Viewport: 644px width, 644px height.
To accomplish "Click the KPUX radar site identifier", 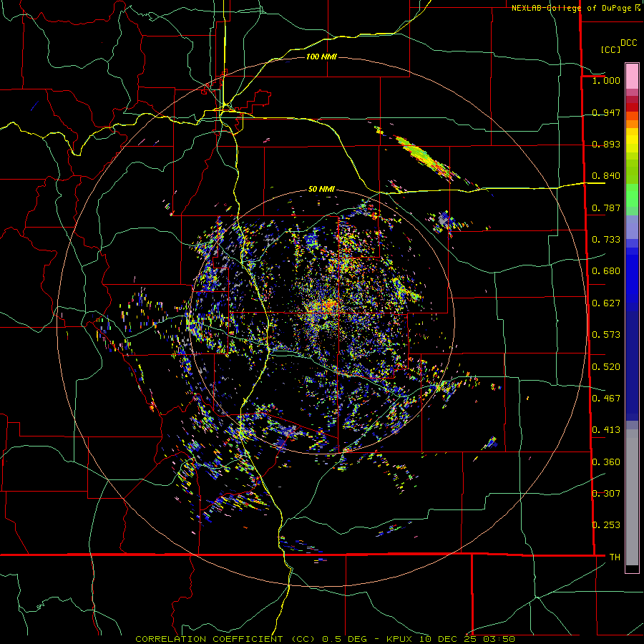I will (401, 639).
